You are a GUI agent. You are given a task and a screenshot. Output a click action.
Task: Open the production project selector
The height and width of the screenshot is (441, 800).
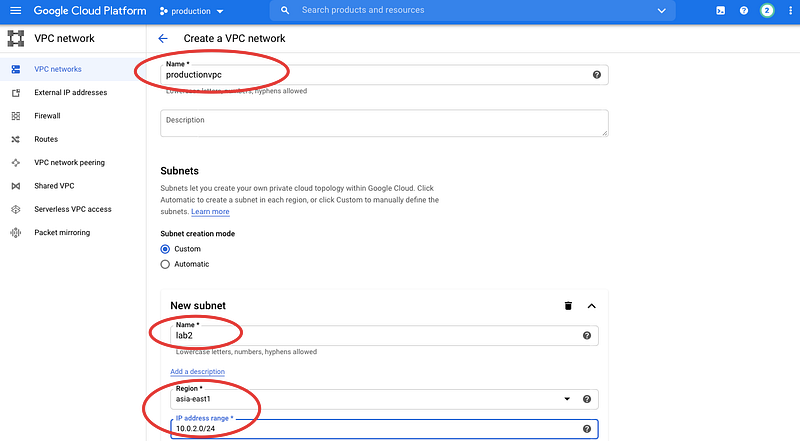(191, 10)
